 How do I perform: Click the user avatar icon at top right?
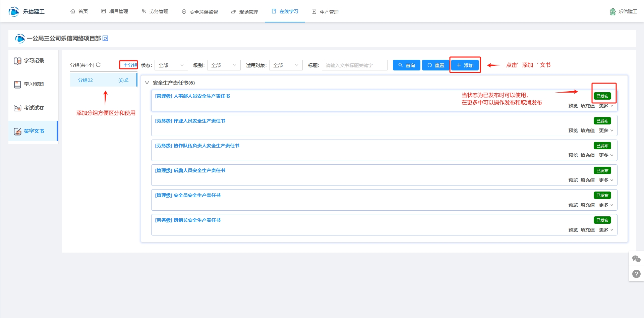(x=612, y=12)
